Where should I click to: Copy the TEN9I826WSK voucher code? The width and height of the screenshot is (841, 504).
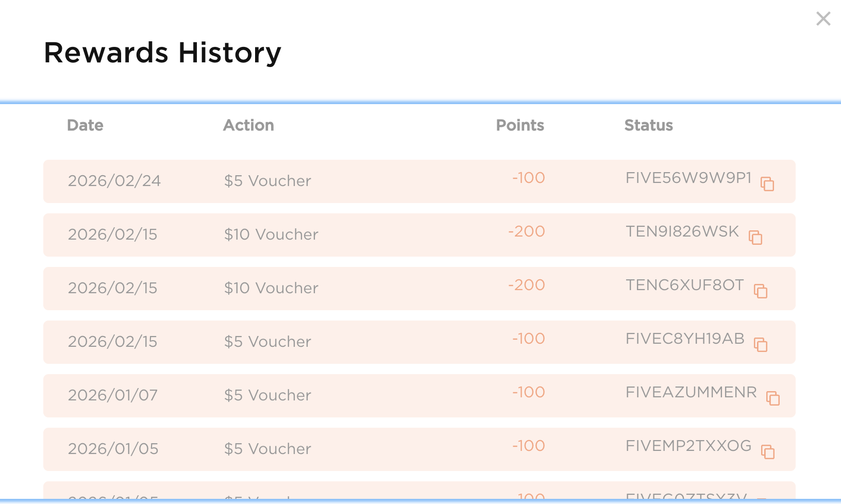[x=755, y=238]
